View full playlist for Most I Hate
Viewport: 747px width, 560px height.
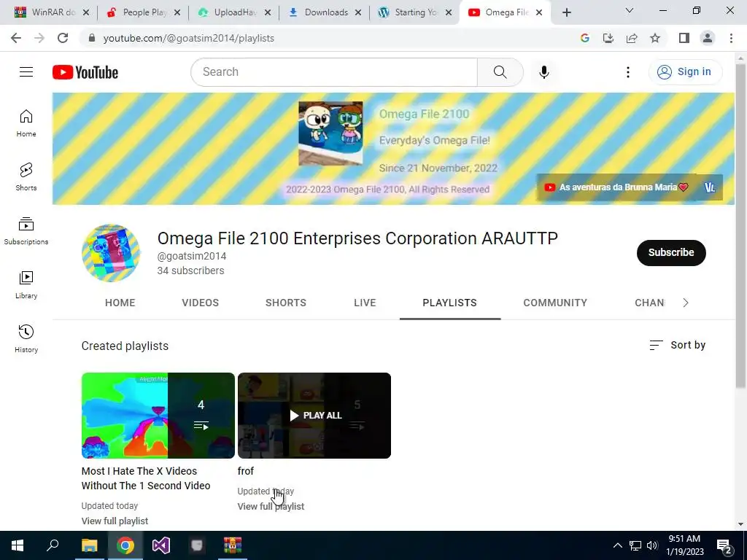115,521
